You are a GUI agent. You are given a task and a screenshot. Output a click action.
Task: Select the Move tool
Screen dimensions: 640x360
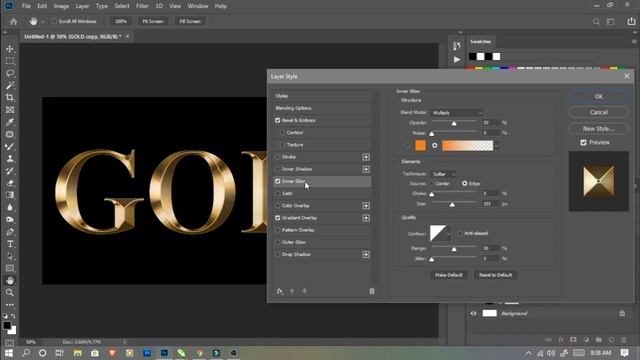[x=10, y=49]
